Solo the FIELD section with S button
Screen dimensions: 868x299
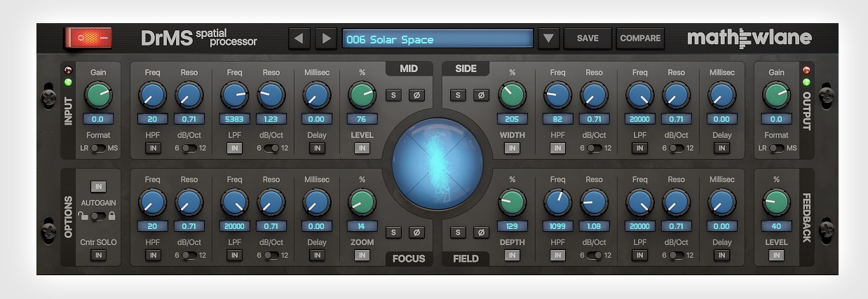coord(458,232)
